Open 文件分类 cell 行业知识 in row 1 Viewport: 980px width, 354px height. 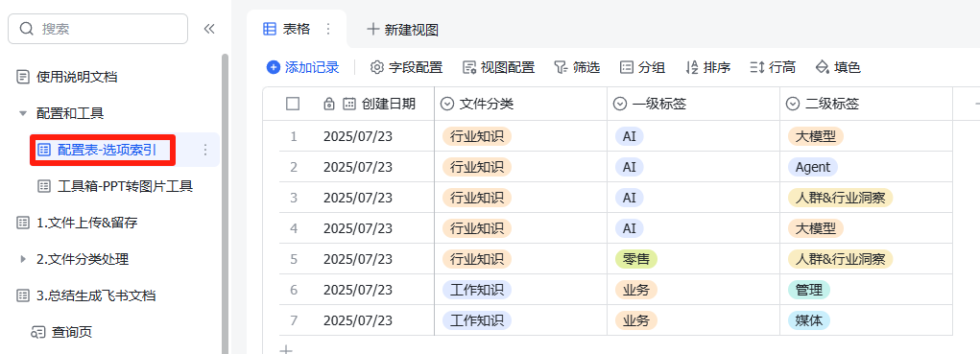point(477,136)
